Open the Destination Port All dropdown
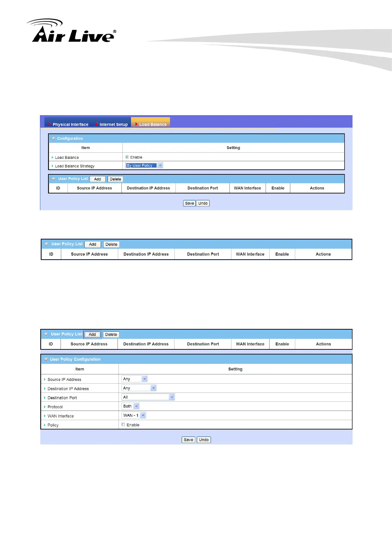The image size is (392, 554). 148,397
